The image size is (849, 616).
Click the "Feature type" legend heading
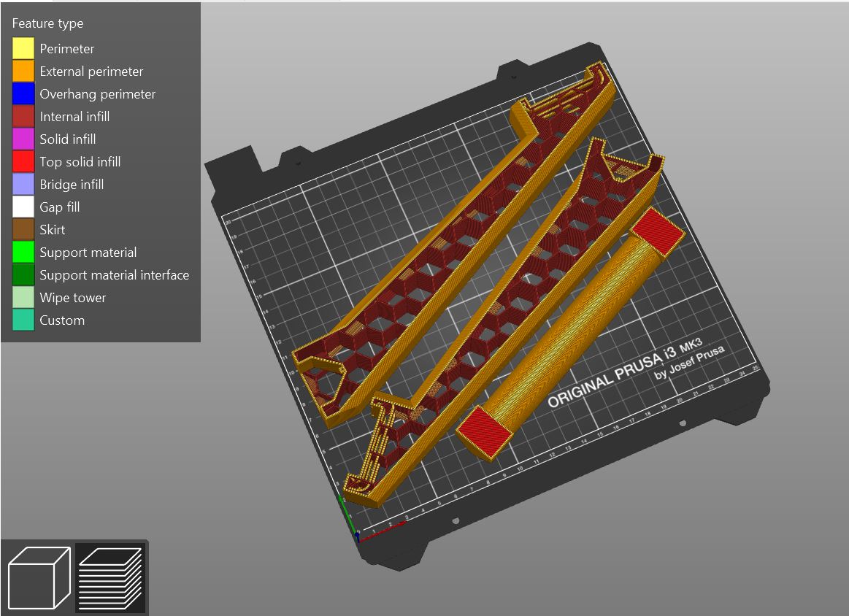click(47, 23)
